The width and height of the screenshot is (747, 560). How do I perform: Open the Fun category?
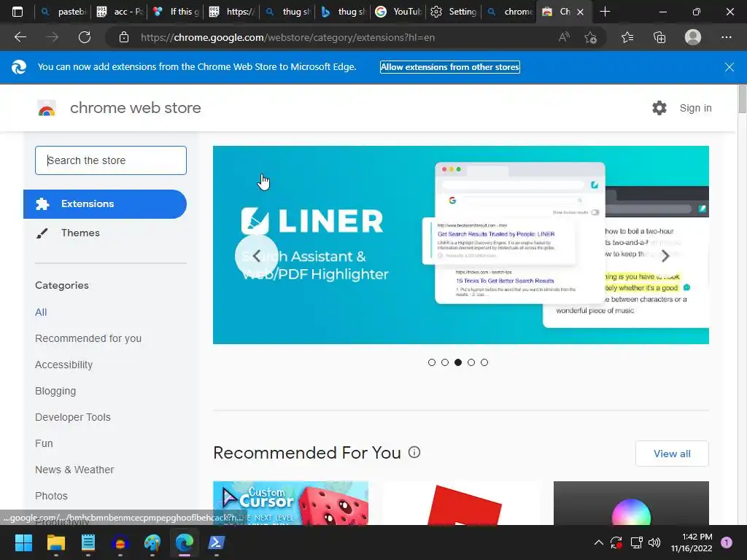44,443
